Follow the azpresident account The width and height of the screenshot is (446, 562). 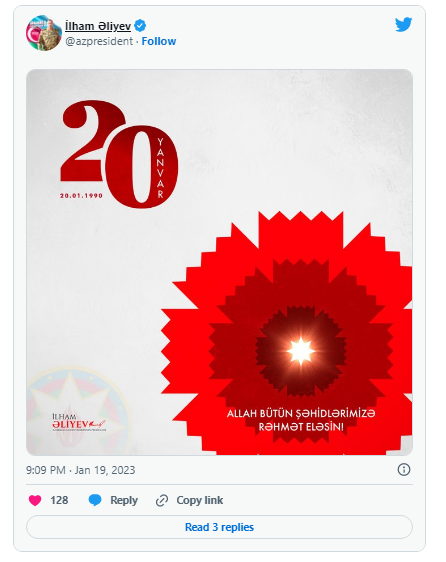click(x=159, y=41)
